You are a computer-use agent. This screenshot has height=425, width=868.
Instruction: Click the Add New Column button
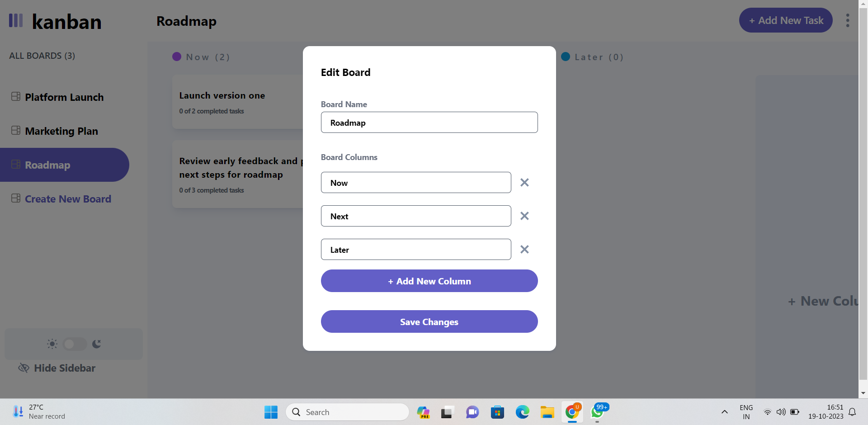[429, 281]
